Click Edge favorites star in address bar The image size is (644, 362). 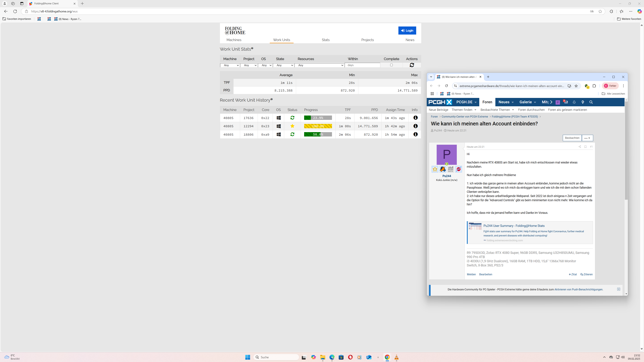[x=600, y=11]
